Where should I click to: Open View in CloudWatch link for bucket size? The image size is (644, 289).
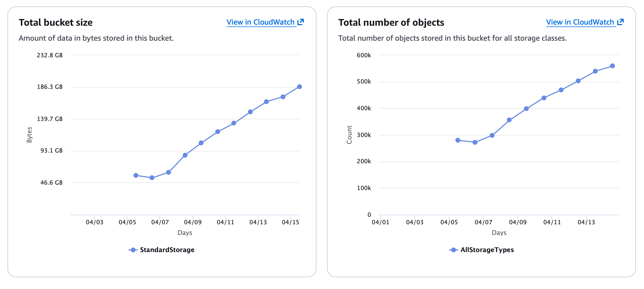click(260, 22)
